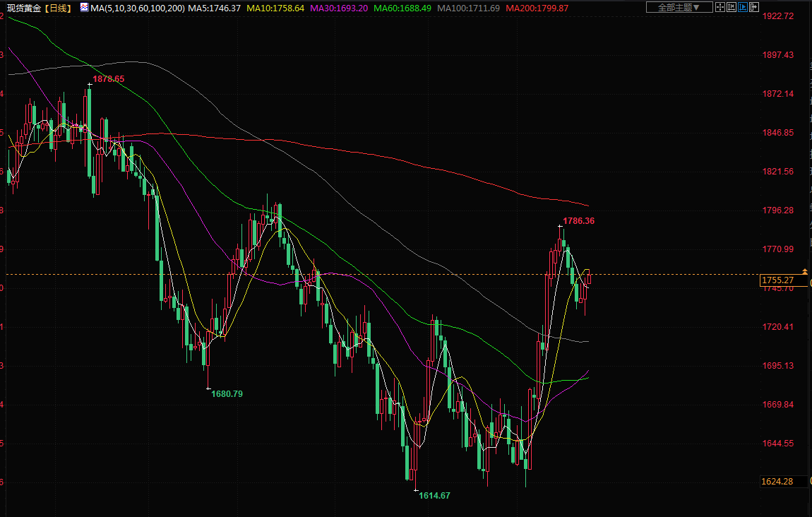Toggle the blue highlighted play-axis icon
The width and height of the screenshot is (812, 517).
point(744,8)
